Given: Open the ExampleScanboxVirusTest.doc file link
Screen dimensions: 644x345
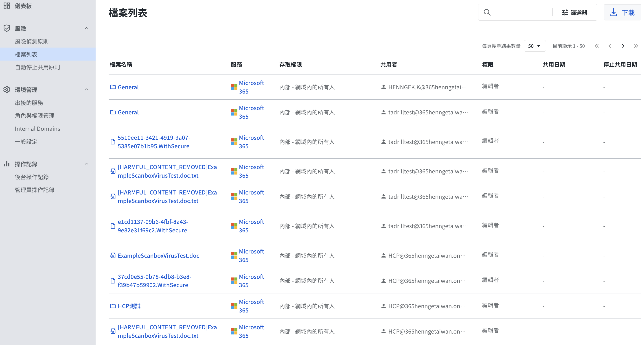Looking at the screenshot, I should [158, 255].
